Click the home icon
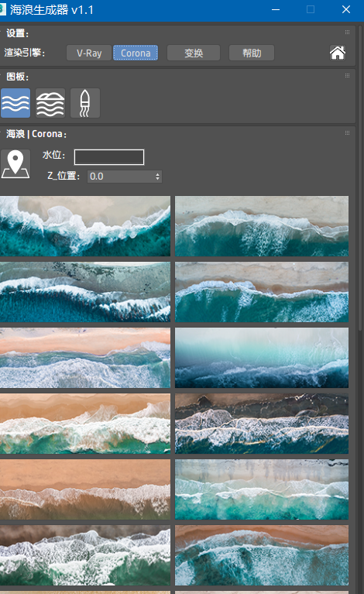Viewport: 364px width, 594px height. 338,53
